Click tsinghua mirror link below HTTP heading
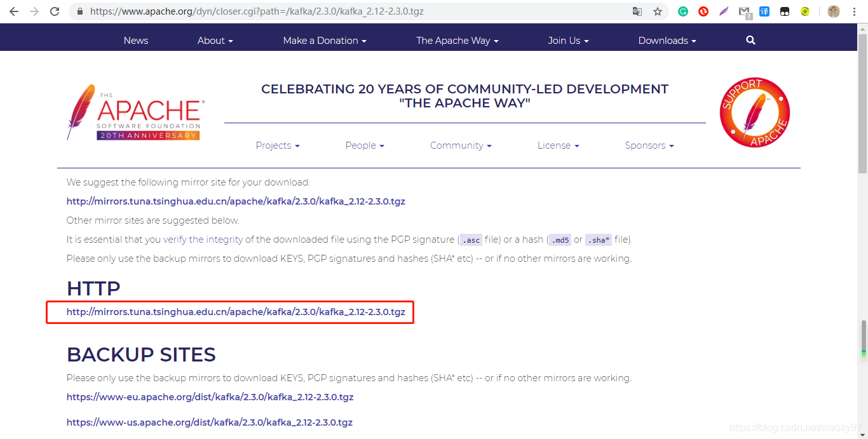The image size is (868, 439). (236, 312)
